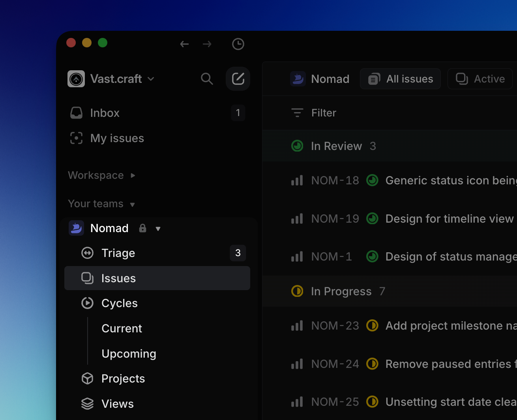Collapse the Your teams section
Viewport: 517px width, 420px height.
pyautogui.click(x=133, y=204)
